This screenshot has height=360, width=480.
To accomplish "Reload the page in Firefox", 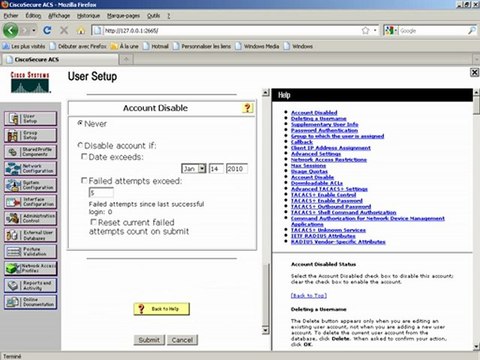I will 47,31.
